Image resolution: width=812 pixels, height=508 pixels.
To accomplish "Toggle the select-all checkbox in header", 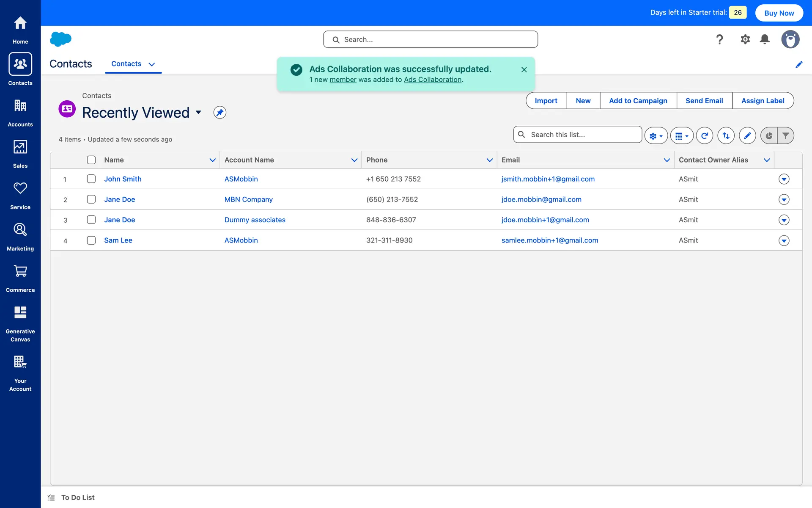I will tap(91, 160).
